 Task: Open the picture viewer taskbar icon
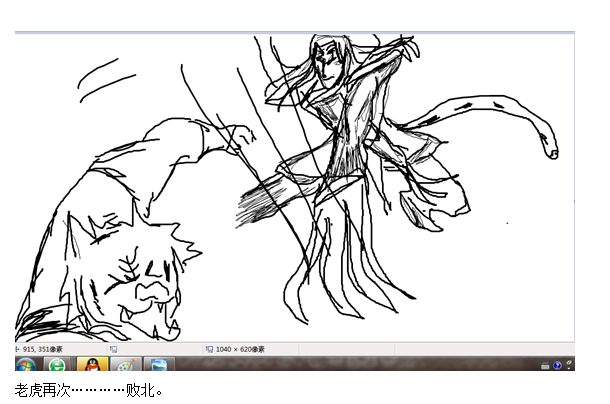coord(159,365)
